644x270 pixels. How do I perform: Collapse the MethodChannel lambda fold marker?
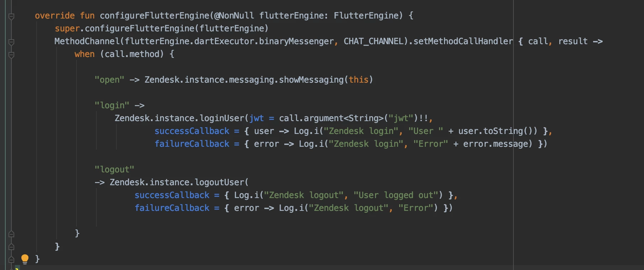point(11,42)
